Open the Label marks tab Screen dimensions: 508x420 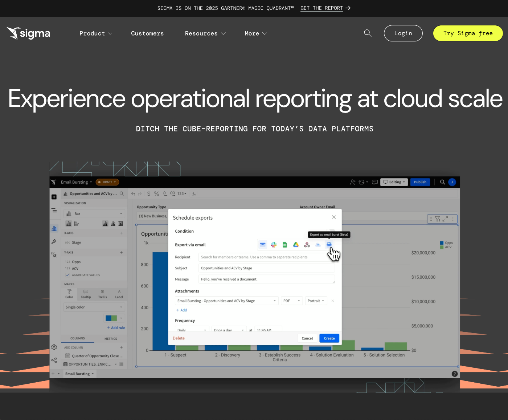click(x=119, y=294)
